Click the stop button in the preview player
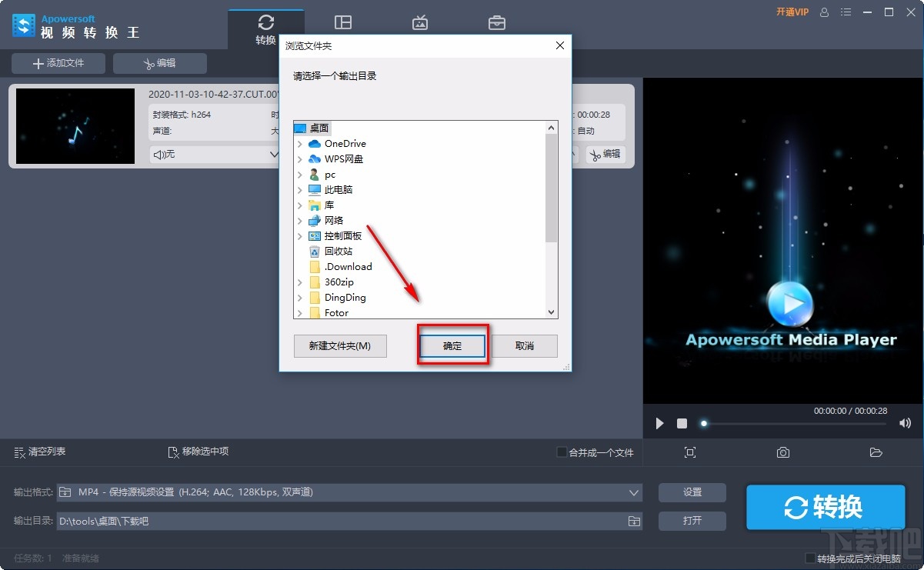This screenshot has width=924, height=570. tap(681, 423)
